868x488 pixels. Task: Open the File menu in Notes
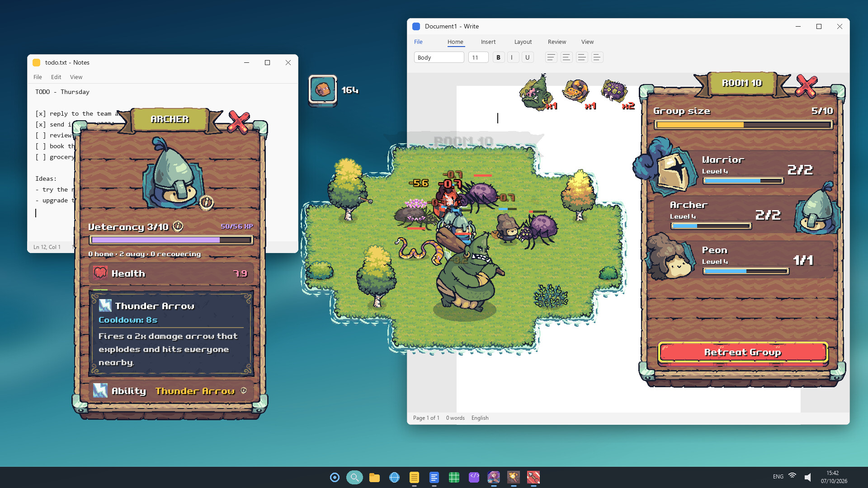pyautogui.click(x=38, y=77)
